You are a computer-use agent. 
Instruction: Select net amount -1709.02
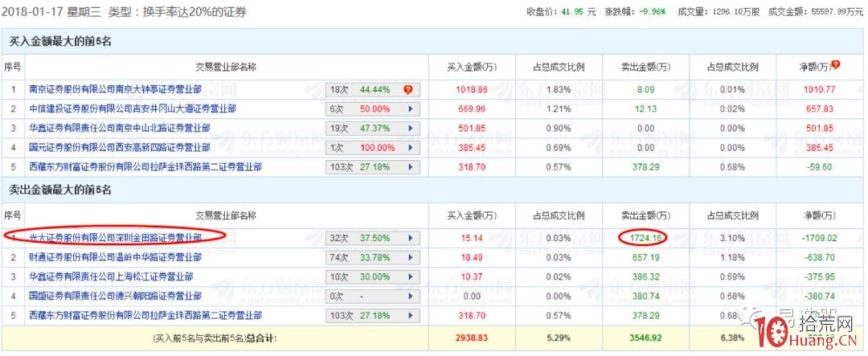point(817,238)
